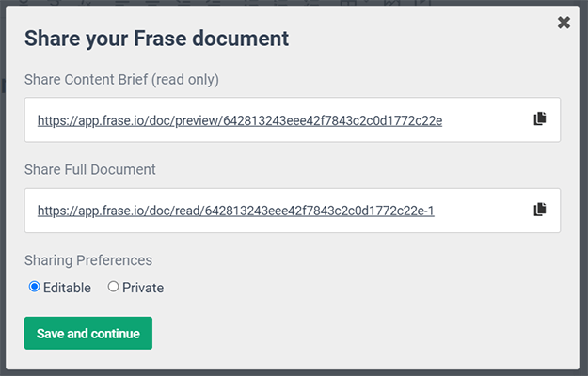Click the "Share Full Document" label
This screenshot has height=376, width=588.
point(90,170)
